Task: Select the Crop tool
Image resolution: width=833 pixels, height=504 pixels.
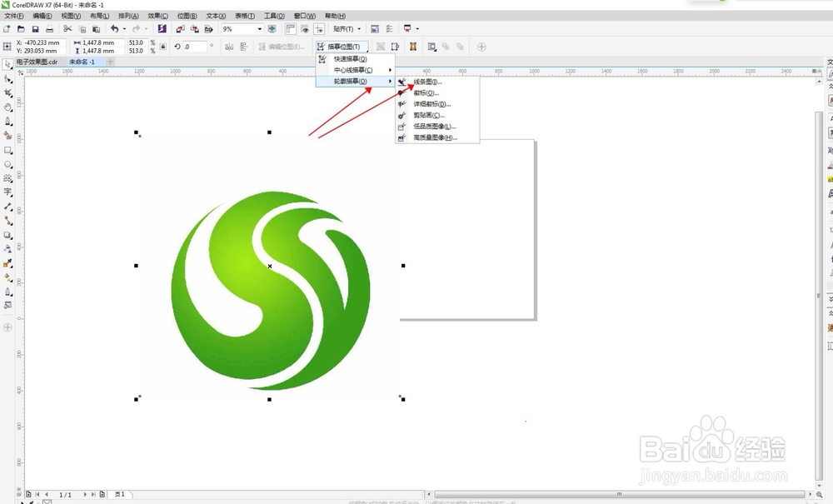Action: [x=8, y=93]
